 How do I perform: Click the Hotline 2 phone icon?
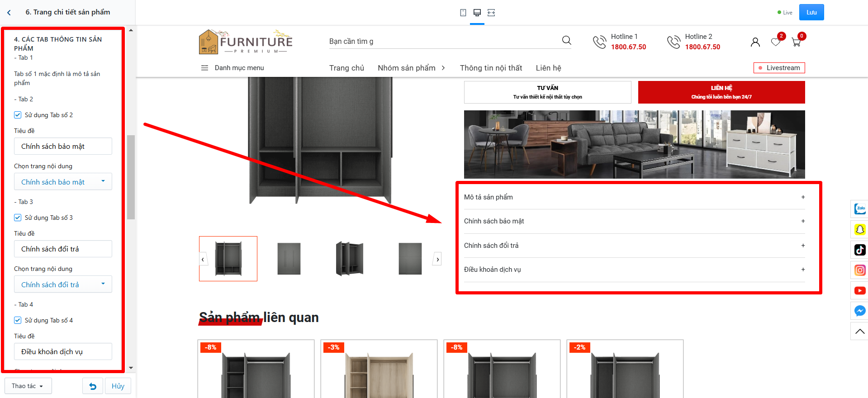[x=674, y=42]
